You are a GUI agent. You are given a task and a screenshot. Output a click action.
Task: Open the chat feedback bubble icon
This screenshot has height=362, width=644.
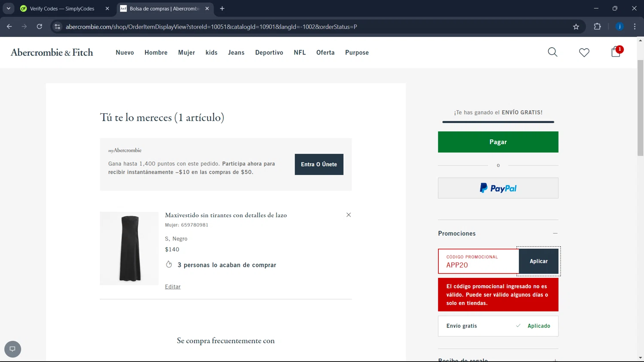click(x=12, y=349)
